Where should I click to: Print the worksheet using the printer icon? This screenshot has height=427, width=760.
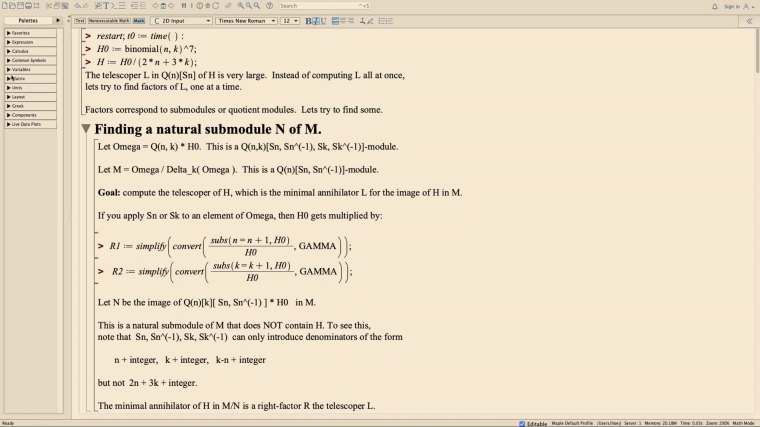(29, 6)
